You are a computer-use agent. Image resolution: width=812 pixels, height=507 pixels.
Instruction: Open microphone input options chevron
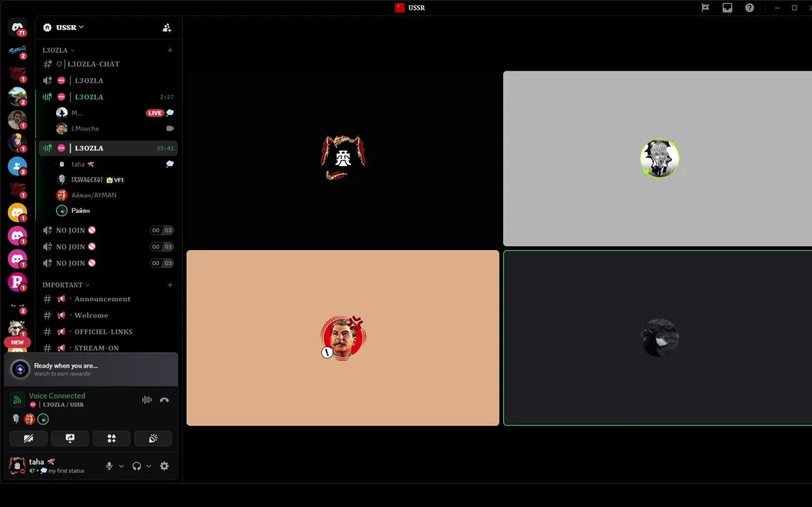click(x=121, y=466)
